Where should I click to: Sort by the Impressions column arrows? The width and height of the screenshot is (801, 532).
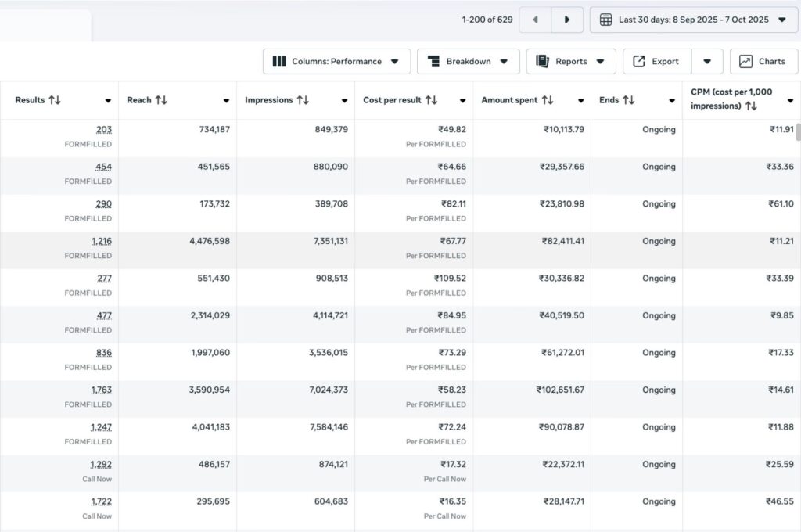303,100
